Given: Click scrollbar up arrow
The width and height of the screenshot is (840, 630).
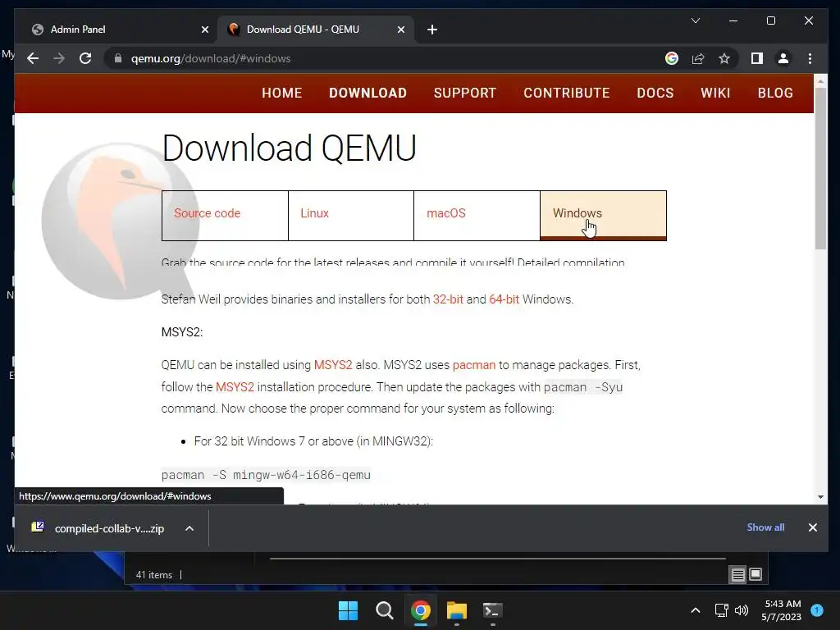Looking at the screenshot, I should [820, 81].
